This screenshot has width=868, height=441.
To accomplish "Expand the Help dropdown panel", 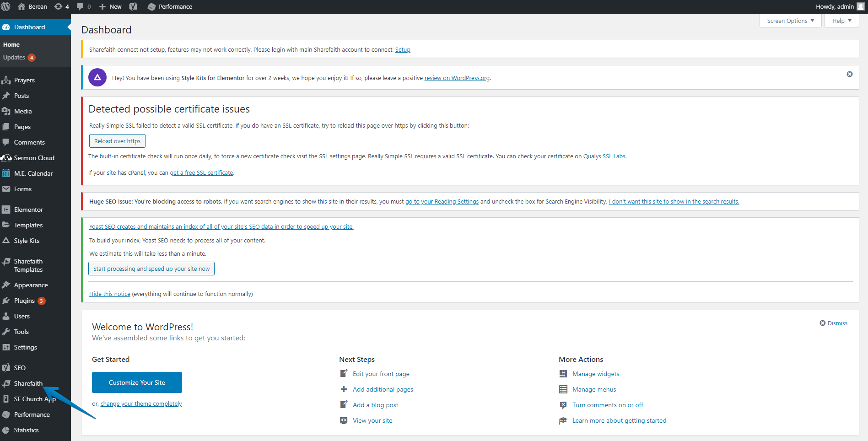I will pyautogui.click(x=841, y=21).
